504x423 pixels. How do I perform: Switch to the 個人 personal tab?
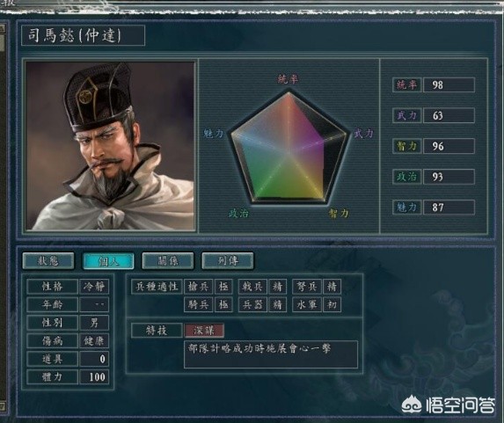click(x=108, y=260)
